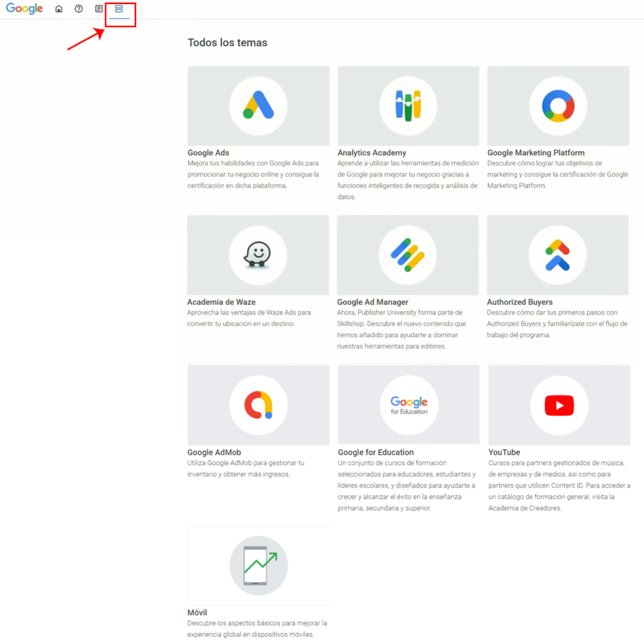644x644 pixels.
Task: Click the Google Ad Manager striped icon
Action: [x=407, y=255]
